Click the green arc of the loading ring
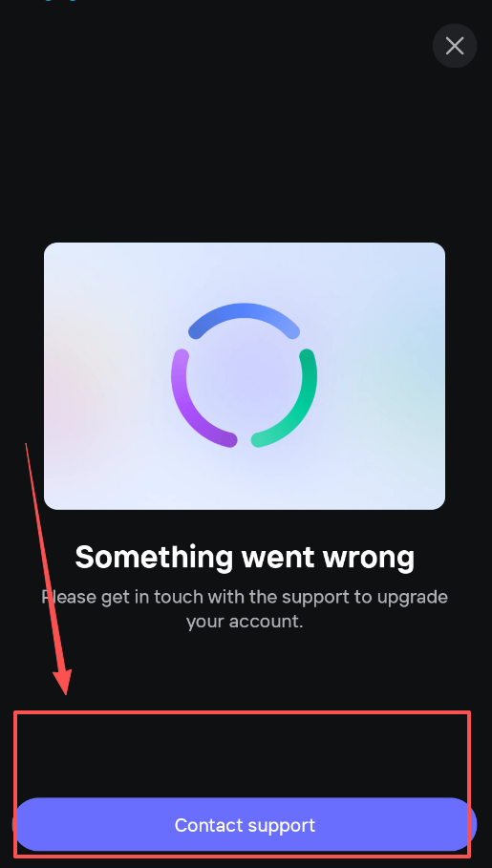 pyautogui.click(x=287, y=400)
